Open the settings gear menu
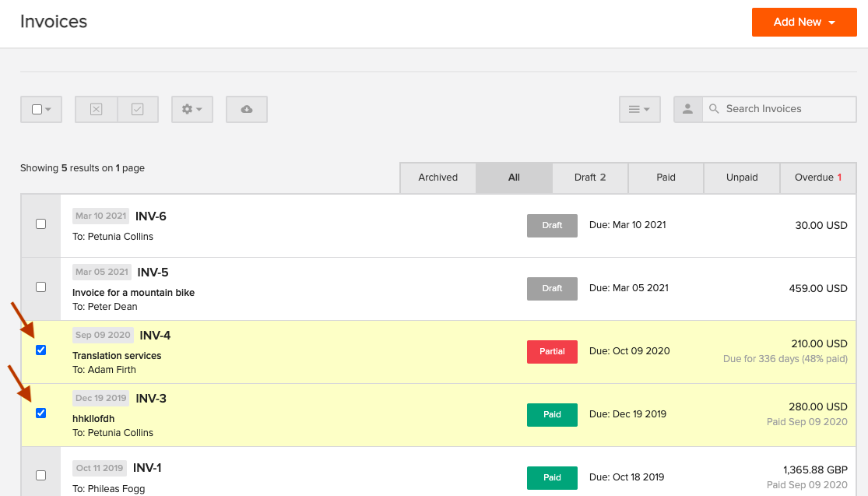 (x=188, y=109)
